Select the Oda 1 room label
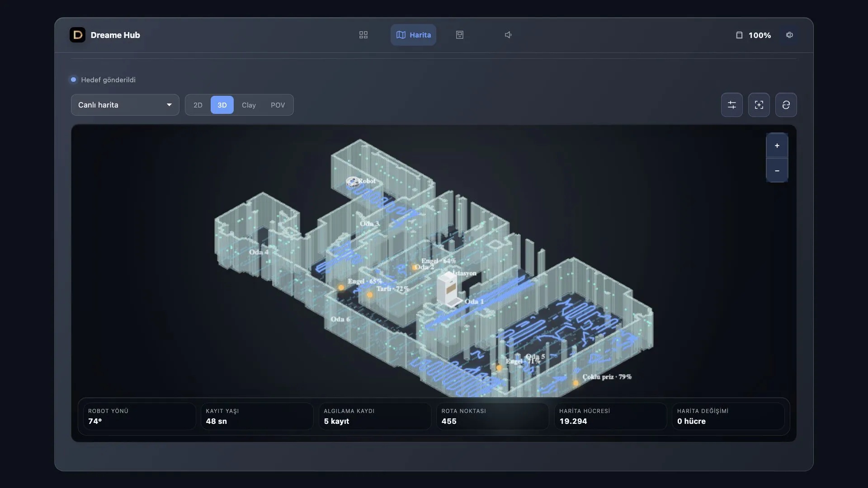This screenshot has width=868, height=488. (x=474, y=301)
